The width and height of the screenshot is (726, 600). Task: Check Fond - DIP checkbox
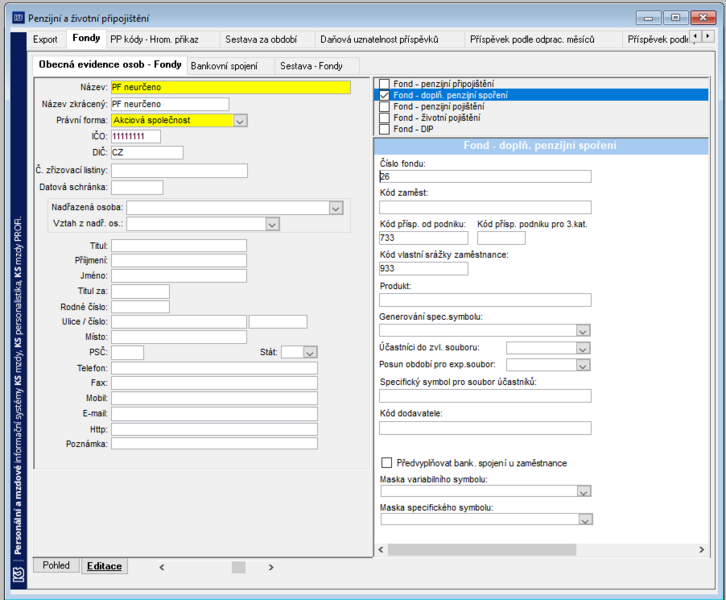(384, 129)
